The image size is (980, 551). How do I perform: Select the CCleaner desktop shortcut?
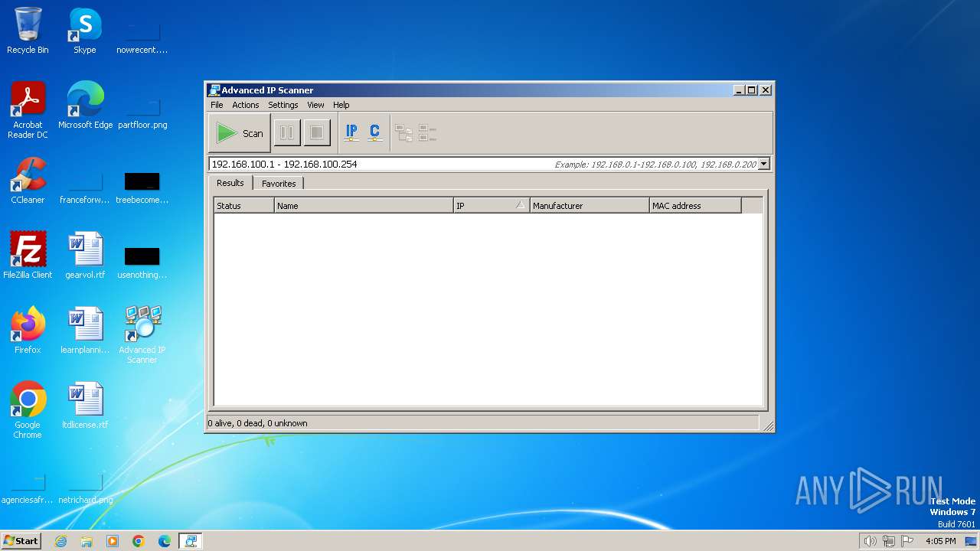pyautogui.click(x=28, y=181)
